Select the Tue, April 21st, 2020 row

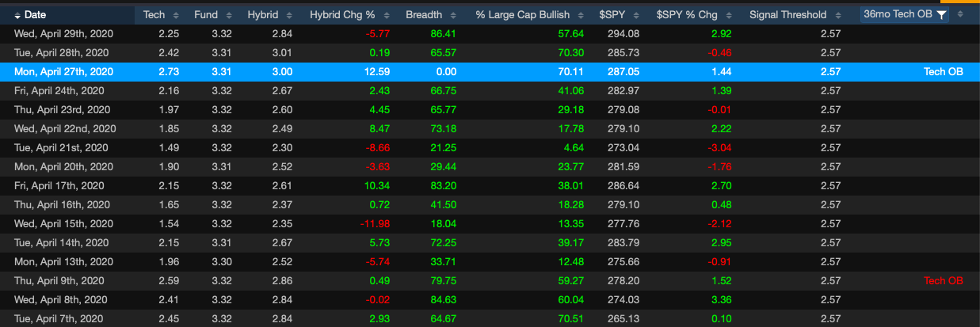[490, 148]
